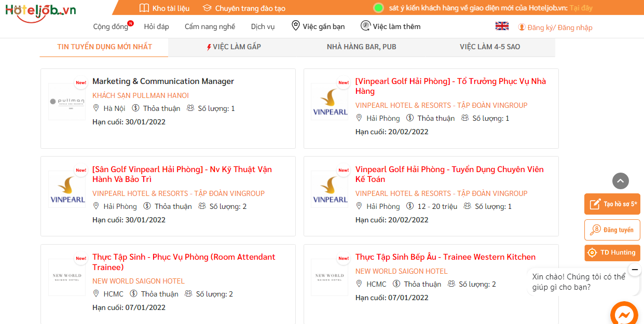The height and width of the screenshot is (324, 644).
Task: Open the Hỏi đáp menu item
Action: (156, 26)
